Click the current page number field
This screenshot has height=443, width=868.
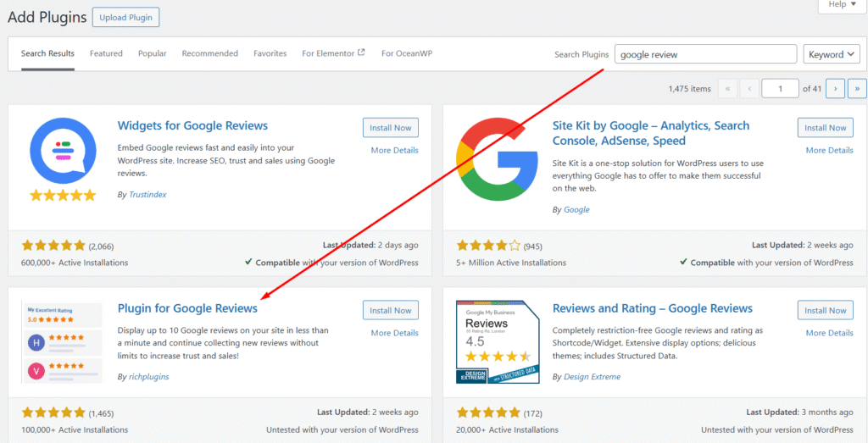point(780,88)
